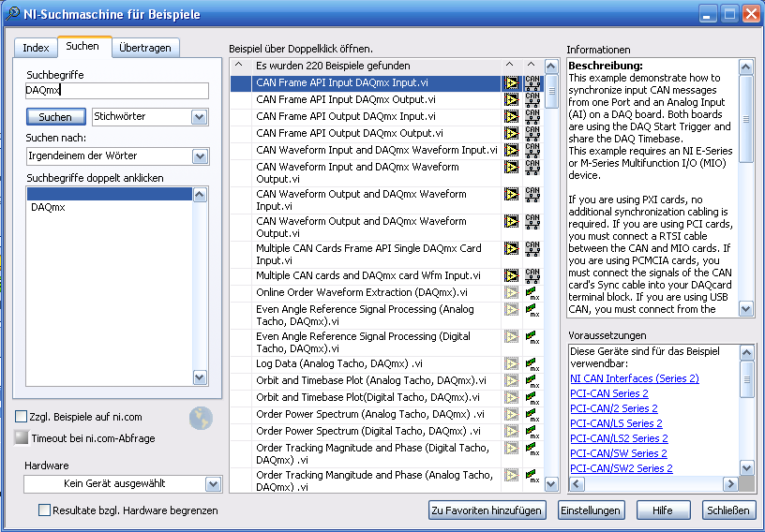Screen dimensions: 765x532
Task: Click the hardware icon column sort arrow
Action: 531,65
